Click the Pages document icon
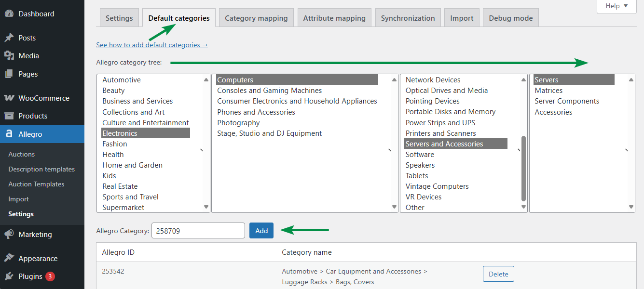The width and height of the screenshot is (644, 289). pyautogui.click(x=9, y=74)
